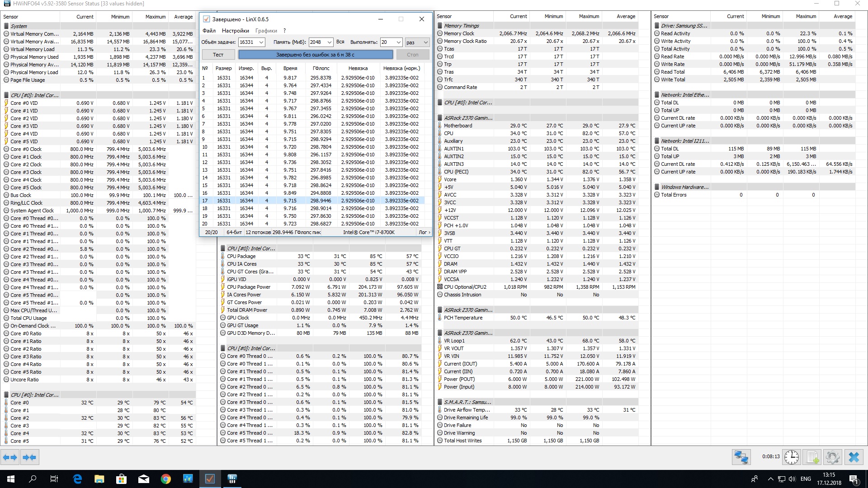868x488 pixels.
Task: Click the shrink columns inward arrows icon
Action: (29, 457)
